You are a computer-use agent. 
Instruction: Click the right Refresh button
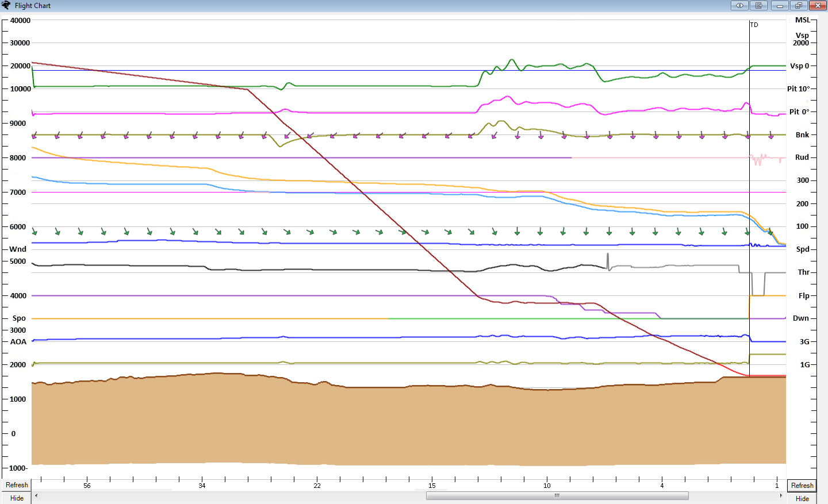click(x=802, y=486)
